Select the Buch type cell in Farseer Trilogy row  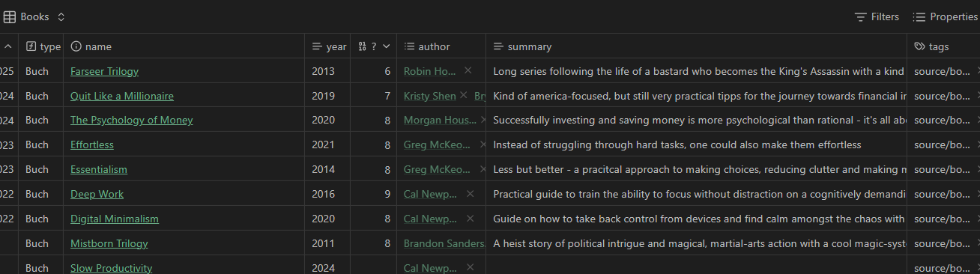coord(41,71)
